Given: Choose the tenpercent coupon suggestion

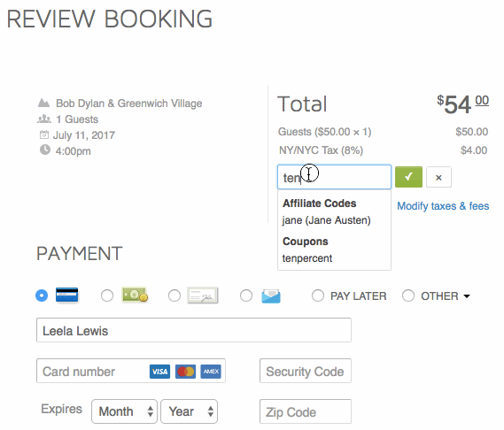Looking at the screenshot, I should click(x=307, y=258).
